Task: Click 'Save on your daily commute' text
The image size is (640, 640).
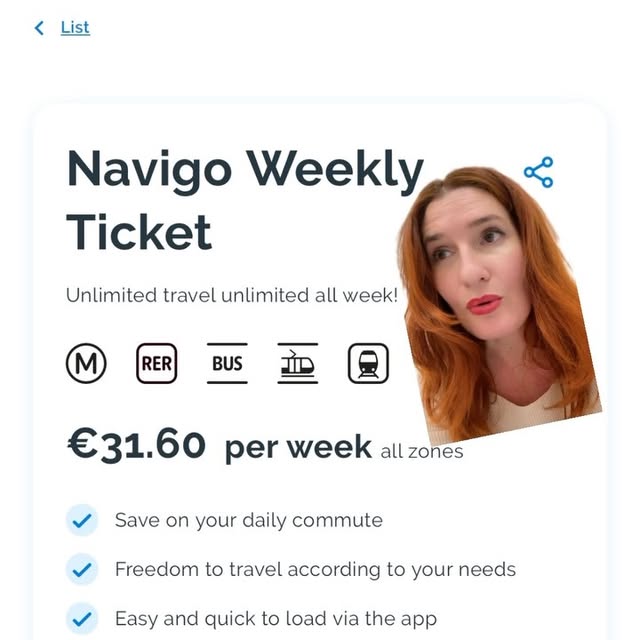Action: pos(249,520)
